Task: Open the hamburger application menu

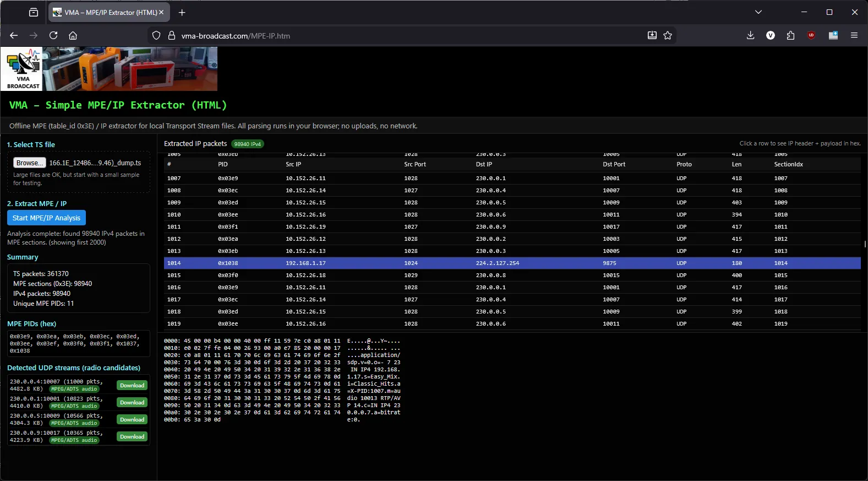Action: point(854,35)
